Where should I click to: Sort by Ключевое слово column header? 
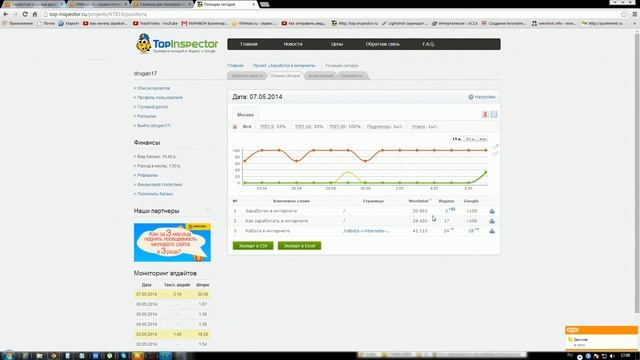coord(291,201)
